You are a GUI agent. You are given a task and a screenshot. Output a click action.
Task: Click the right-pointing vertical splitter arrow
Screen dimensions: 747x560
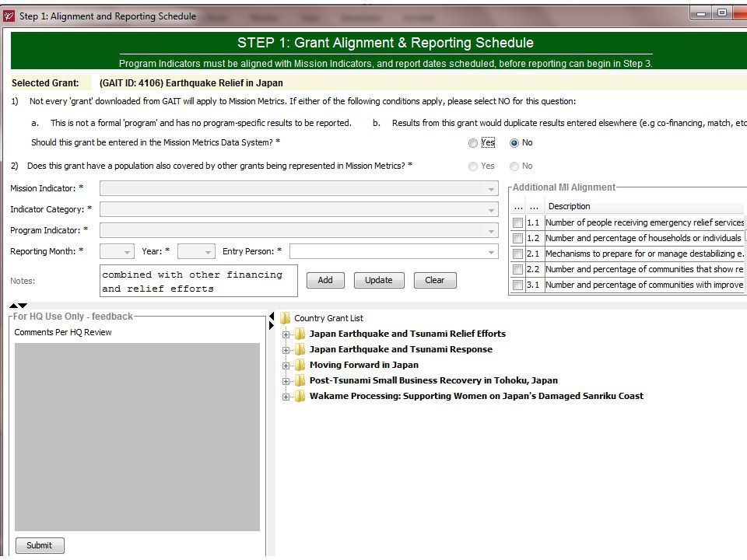click(x=272, y=326)
